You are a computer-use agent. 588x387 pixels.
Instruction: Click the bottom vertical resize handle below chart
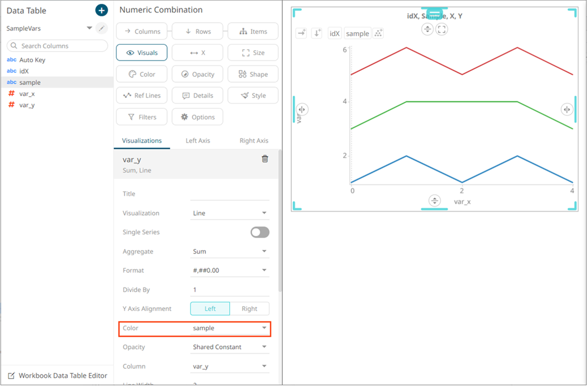(434, 200)
